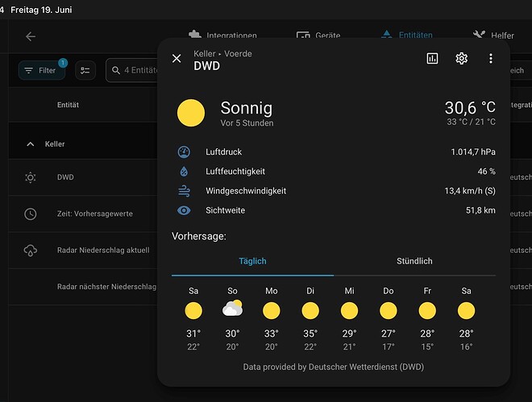Open the DWD history chart icon
The image size is (532, 402).
[x=432, y=58]
